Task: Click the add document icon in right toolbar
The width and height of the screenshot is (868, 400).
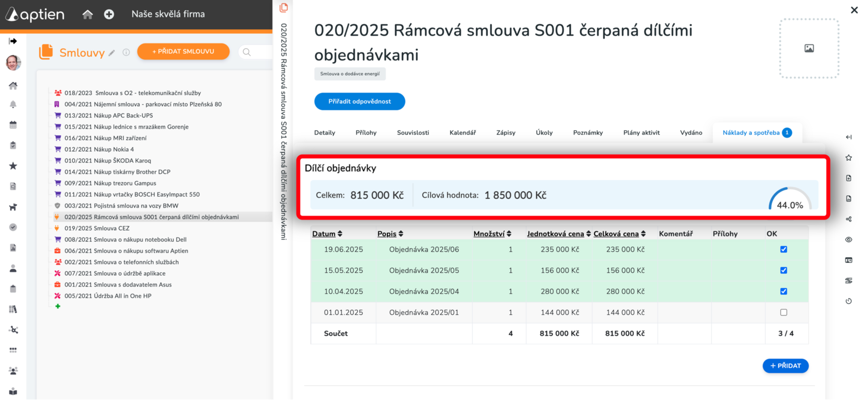Action: pos(848,178)
